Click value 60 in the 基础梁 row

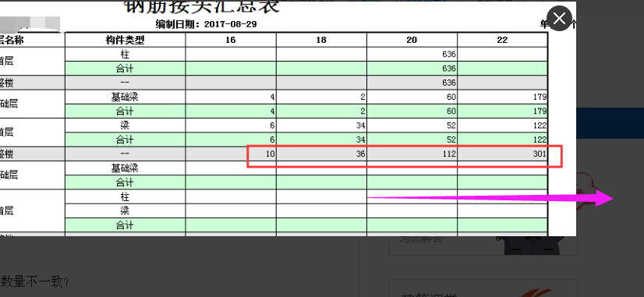[451, 97]
